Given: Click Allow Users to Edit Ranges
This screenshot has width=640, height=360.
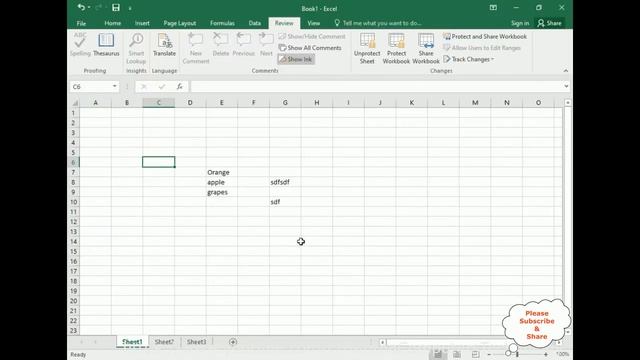Looking at the screenshot, I should 482,48.
